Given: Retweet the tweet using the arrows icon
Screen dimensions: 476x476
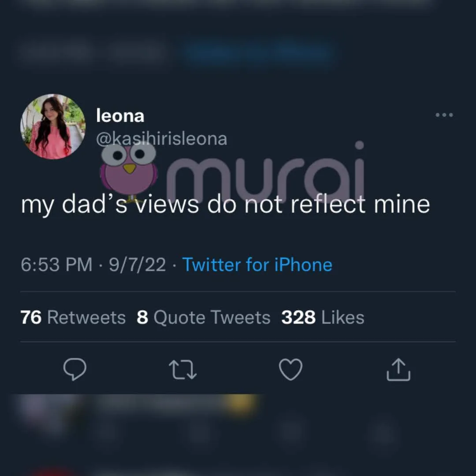Looking at the screenshot, I should click(183, 369).
